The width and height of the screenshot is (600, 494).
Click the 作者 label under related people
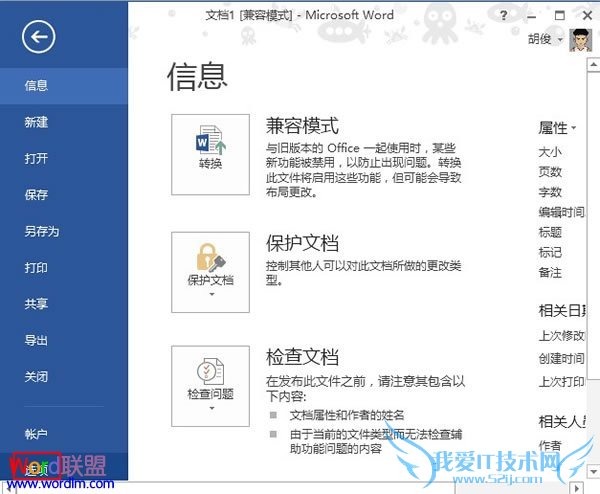[550, 445]
